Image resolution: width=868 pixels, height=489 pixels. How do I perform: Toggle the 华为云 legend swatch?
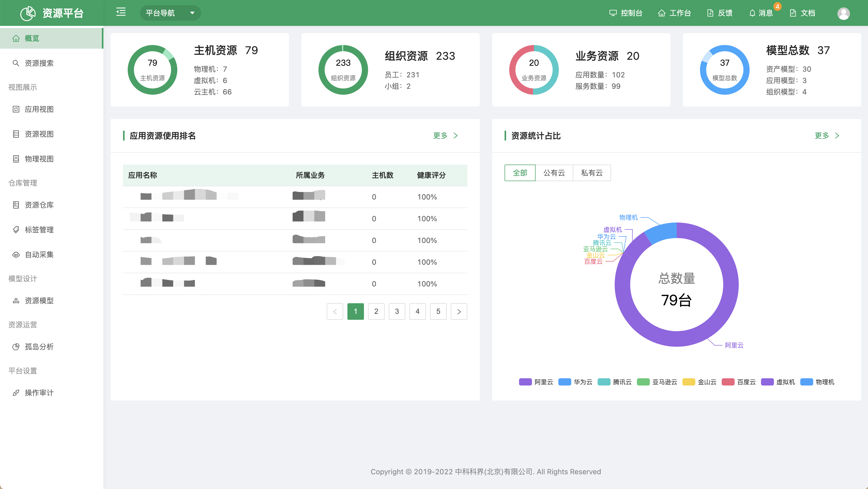coord(564,382)
